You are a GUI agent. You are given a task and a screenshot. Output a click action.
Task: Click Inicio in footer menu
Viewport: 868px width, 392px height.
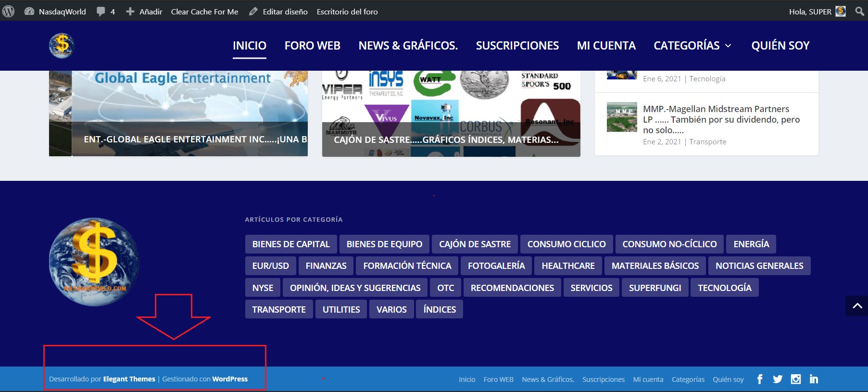467,379
